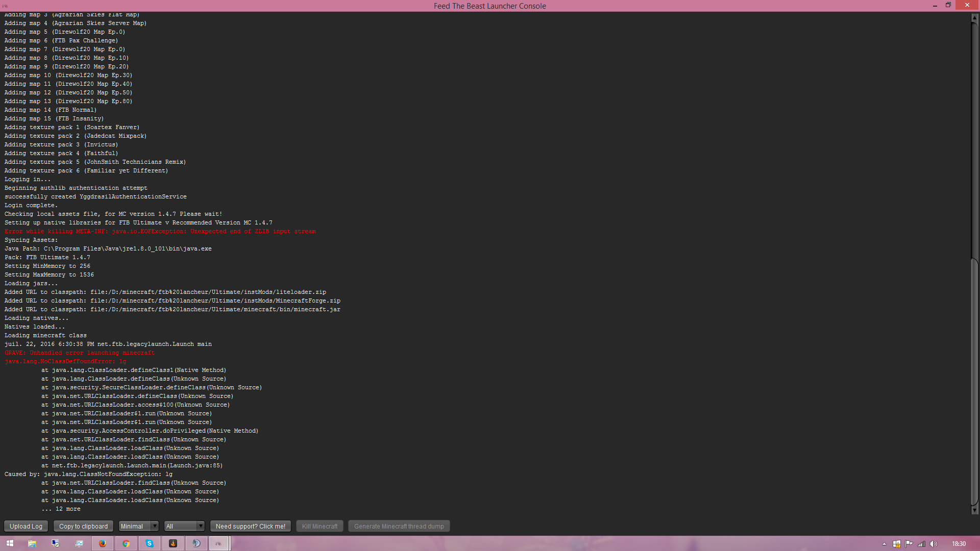Click Generate Minecraft thread dump button
980x551 pixels.
(399, 526)
